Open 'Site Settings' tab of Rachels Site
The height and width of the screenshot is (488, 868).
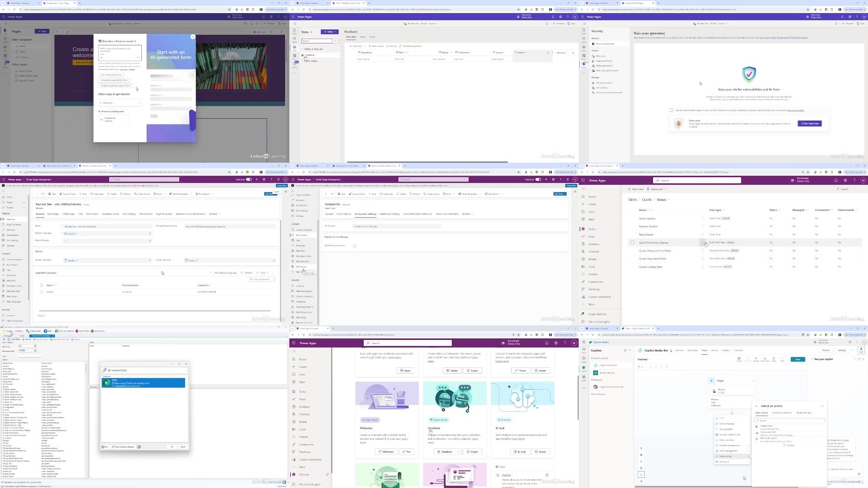pos(129,214)
